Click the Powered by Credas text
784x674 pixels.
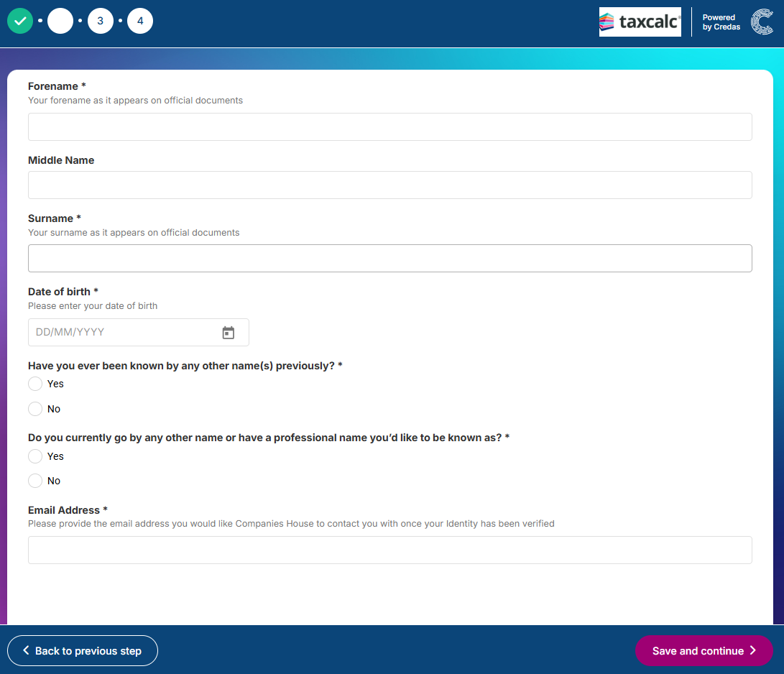coord(721,22)
